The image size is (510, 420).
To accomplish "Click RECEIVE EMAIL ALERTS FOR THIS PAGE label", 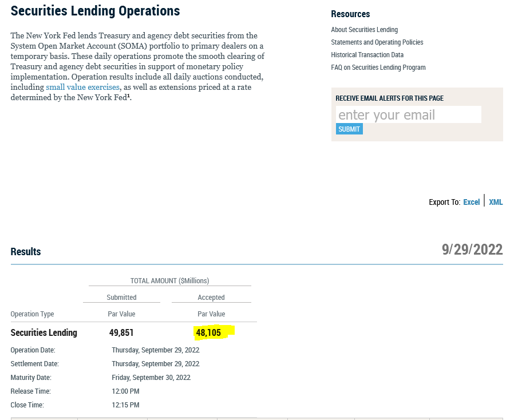I will 390,98.
